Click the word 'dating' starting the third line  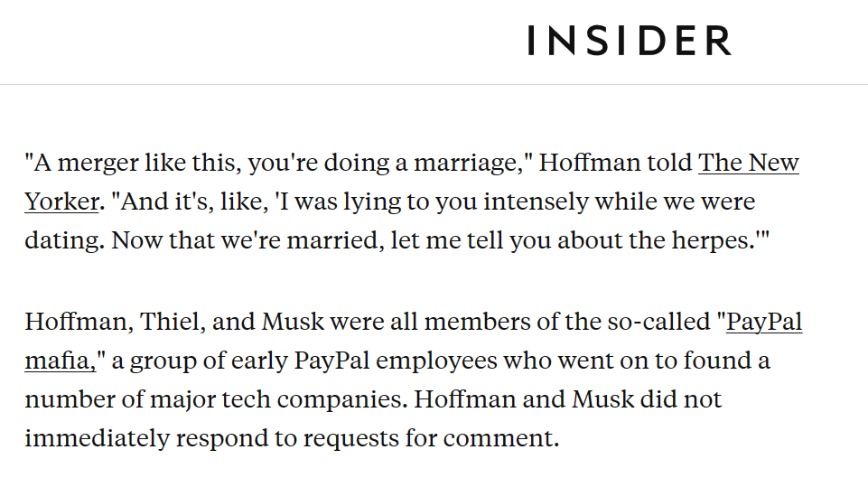point(61,241)
